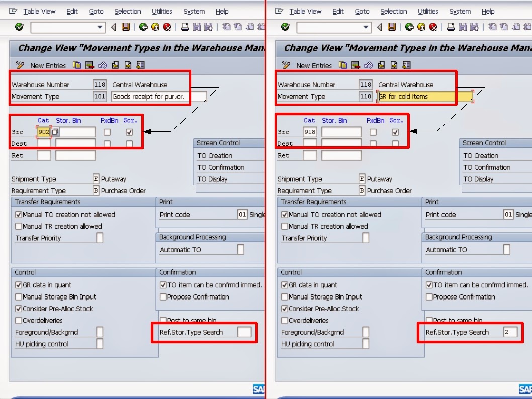Open the Print icon
This screenshot has width=532, height=399.
pyautogui.click(x=184, y=26)
